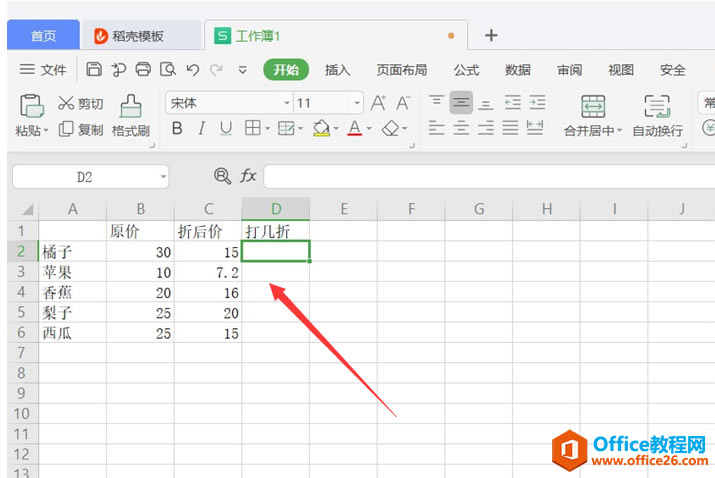
Task: Click cell C3 containing 7.2
Action: click(208, 272)
